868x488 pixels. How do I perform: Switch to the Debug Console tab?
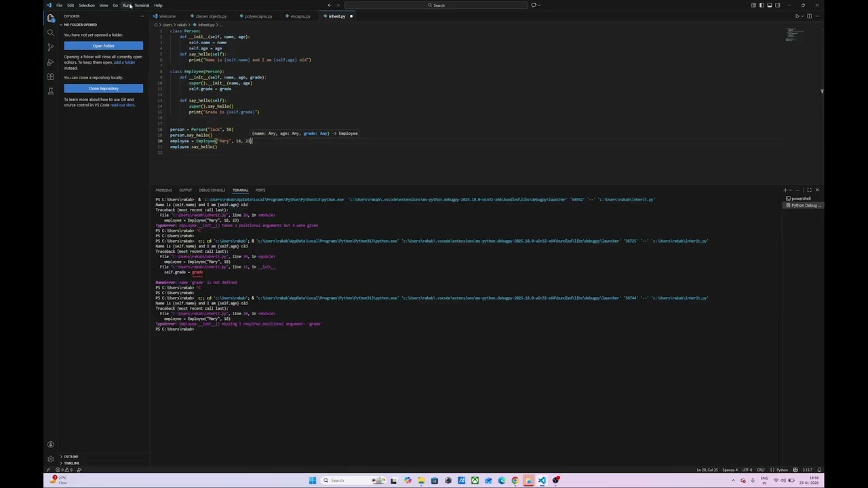[x=212, y=190]
